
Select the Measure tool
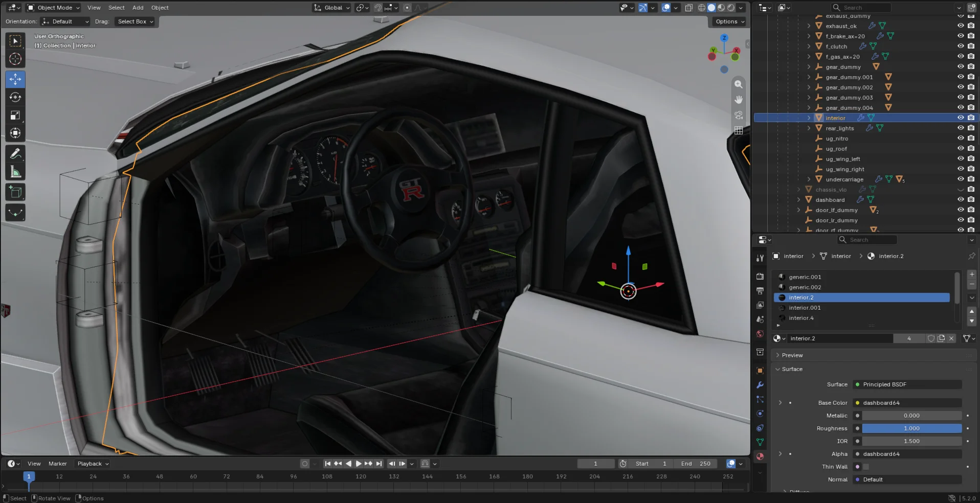coord(15,172)
